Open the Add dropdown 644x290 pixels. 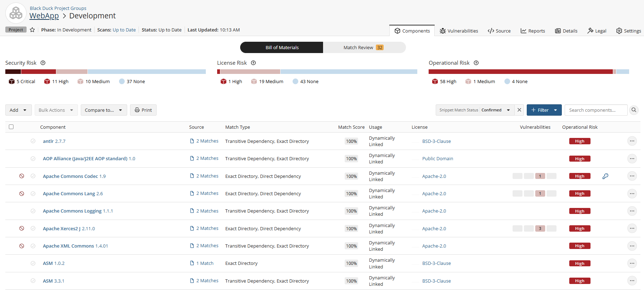18,110
